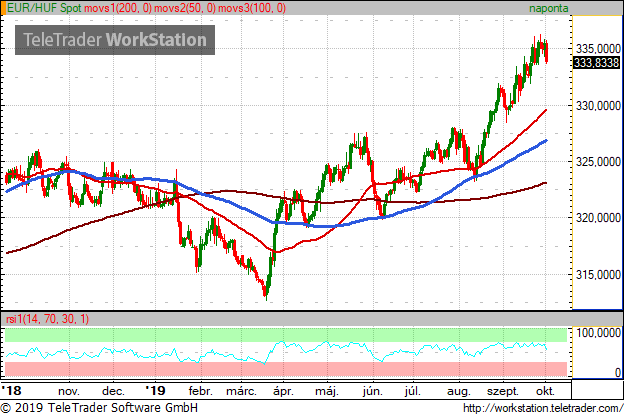624x417 pixels.
Task: Click the 335,0000 price axis label
Action: [x=598, y=49]
